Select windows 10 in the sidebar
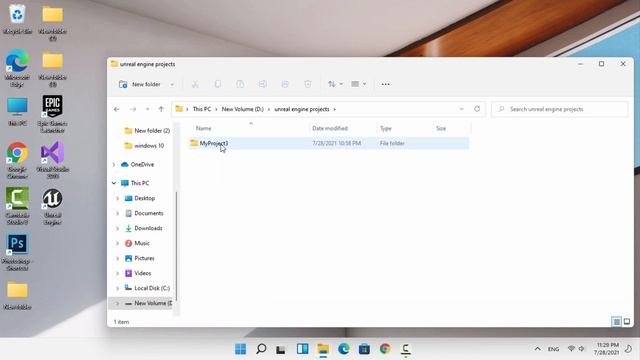 [144, 146]
